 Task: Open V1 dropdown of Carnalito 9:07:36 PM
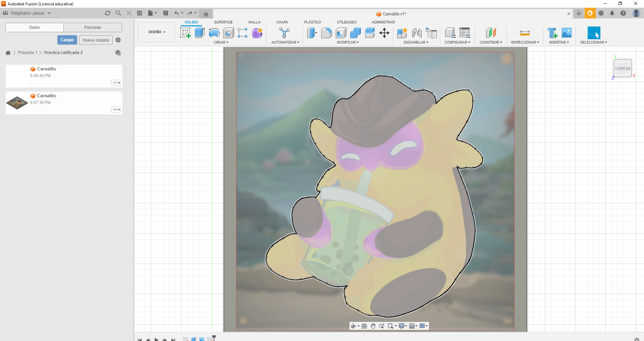point(116,110)
